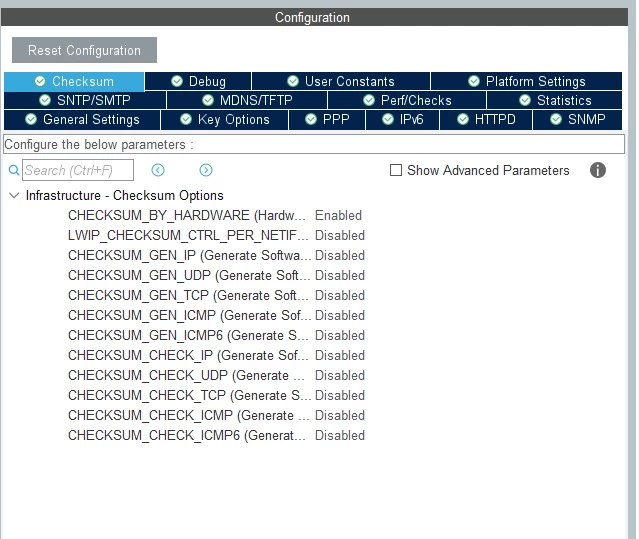The image size is (639, 539).
Task: Select the IPv6 tab
Action: coord(403,119)
